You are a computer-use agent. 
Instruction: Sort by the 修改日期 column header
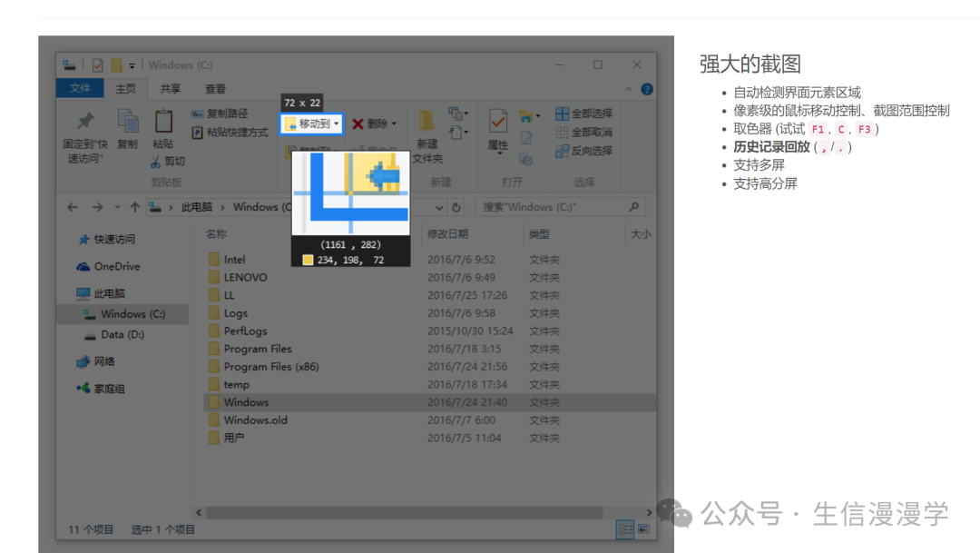[x=447, y=233]
